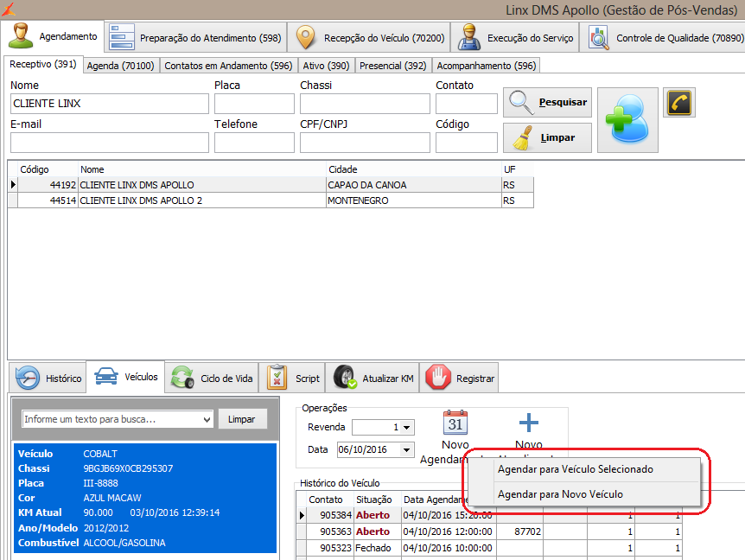The width and height of the screenshot is (745, 560).
Task: Select row 44192 CLIENTE LINX DMS APOLLO
Action: (271, 185)
